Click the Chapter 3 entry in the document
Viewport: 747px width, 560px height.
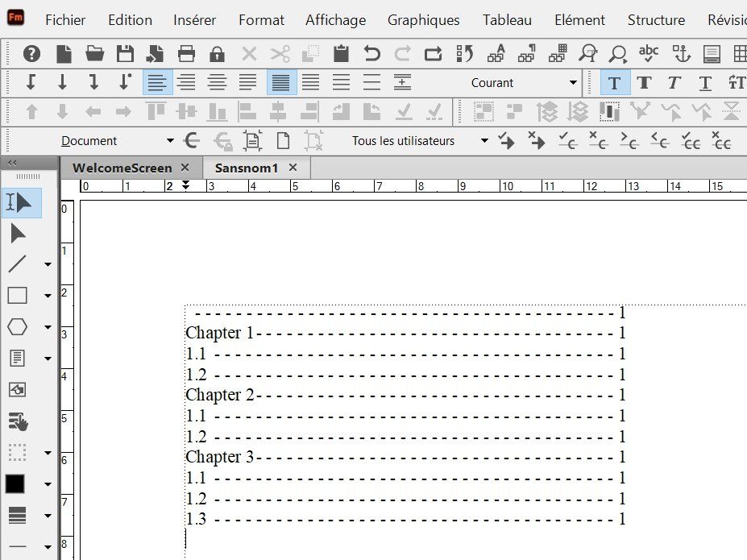click(220, 457)
